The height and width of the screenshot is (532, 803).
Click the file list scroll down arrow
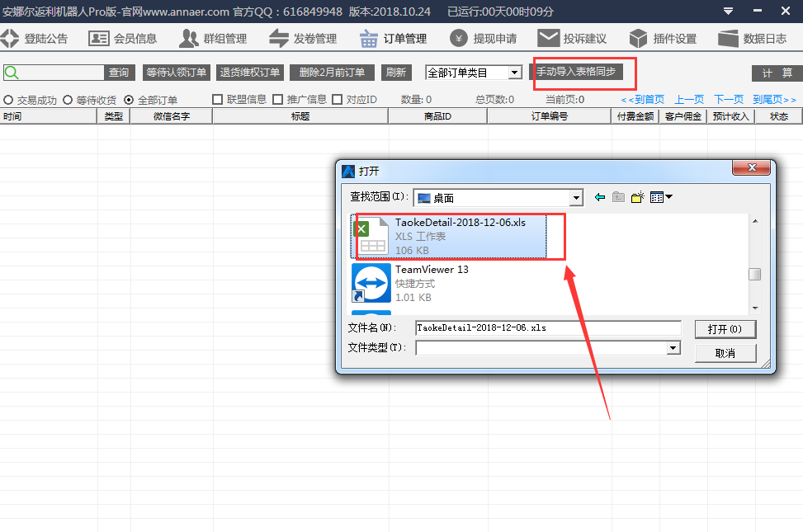point(755,308)
